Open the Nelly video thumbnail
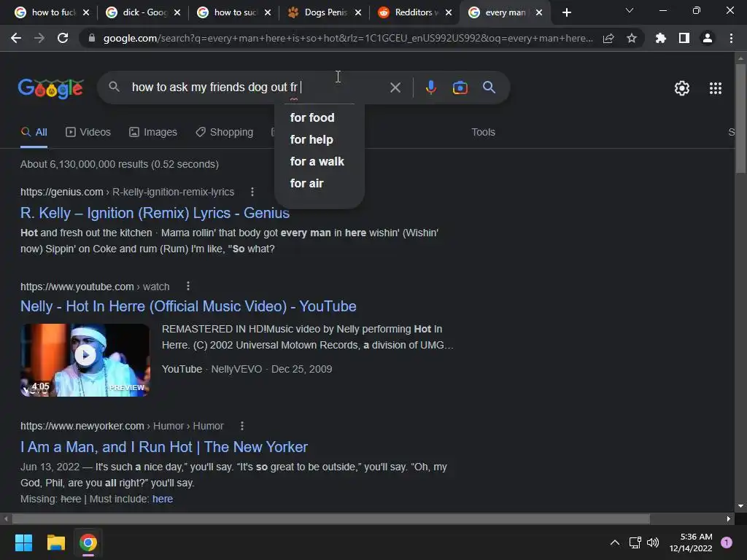 point(85,360)
